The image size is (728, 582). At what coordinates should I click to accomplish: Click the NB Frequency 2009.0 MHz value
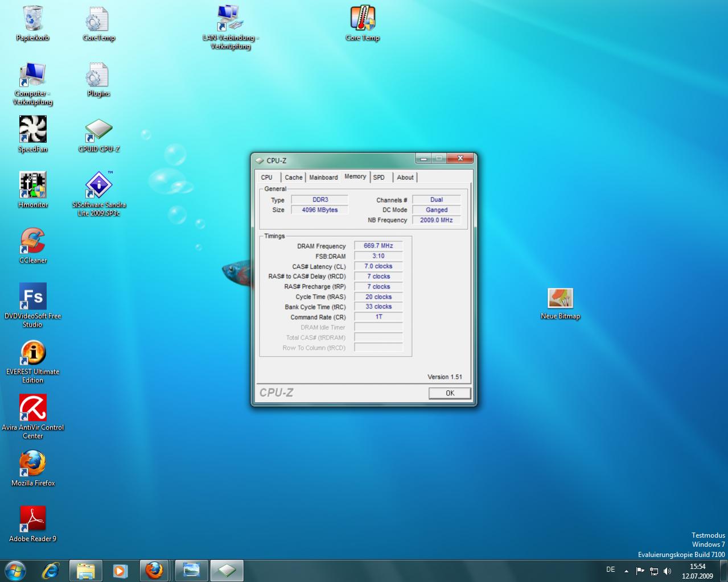click(x=437, y=220)
